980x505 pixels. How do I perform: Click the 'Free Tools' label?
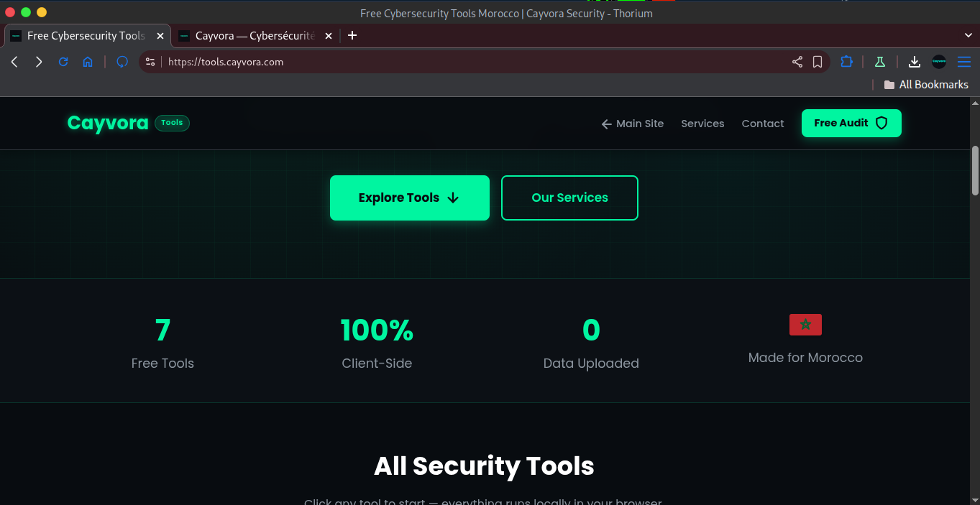click(162, 363)
